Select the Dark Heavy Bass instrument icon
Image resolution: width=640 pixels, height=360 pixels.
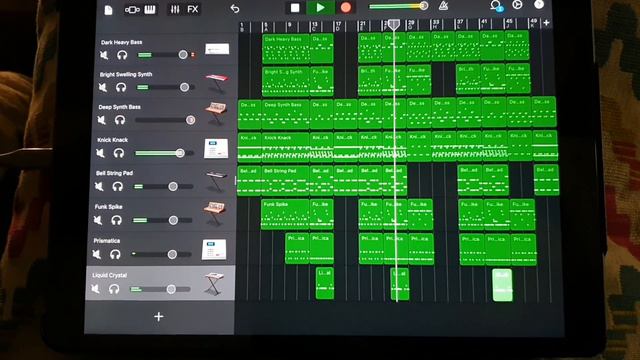coord(217,49)
